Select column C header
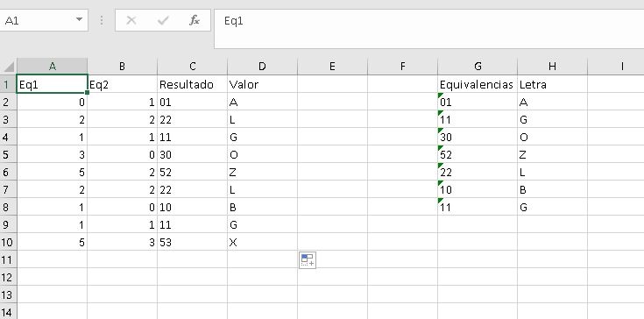Viewport: 644px width, 319px height. pos(192,66)
